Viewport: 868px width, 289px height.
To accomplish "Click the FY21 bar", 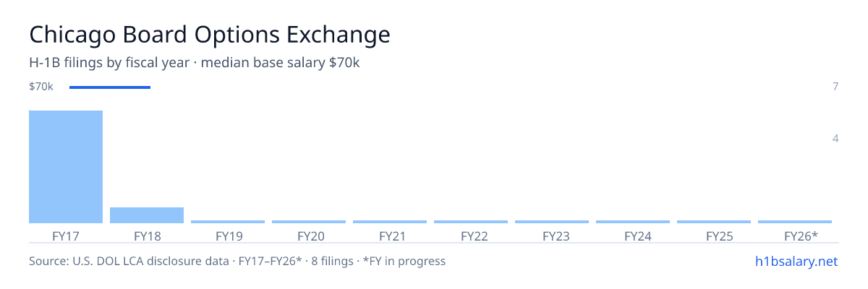I will (x=390, y=222).
